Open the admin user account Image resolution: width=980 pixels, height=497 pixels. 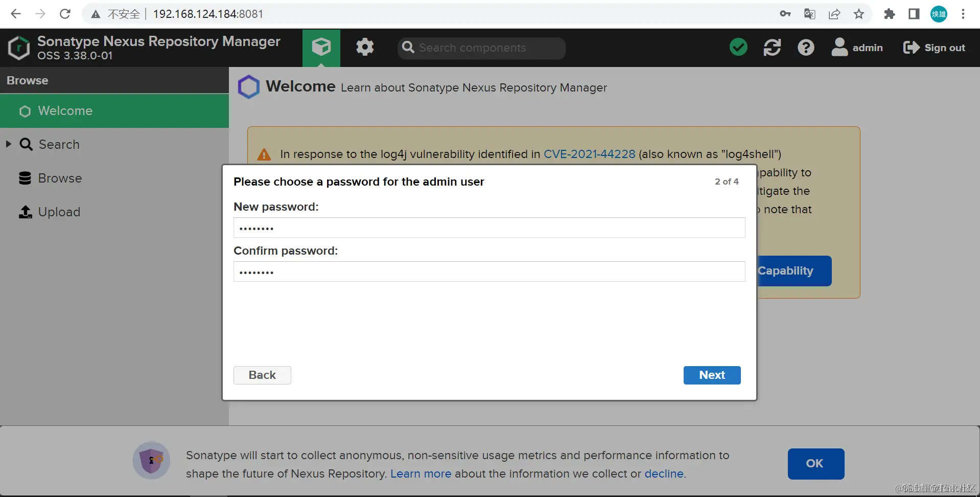point(857,48)
